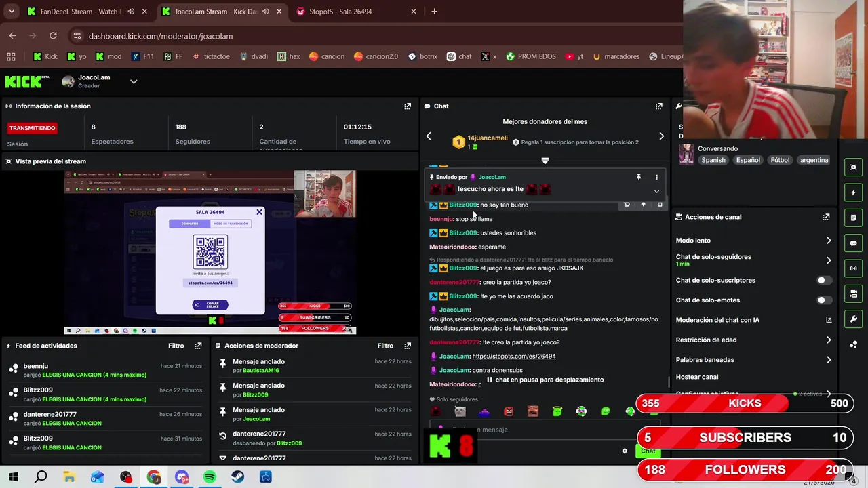The image size is (868, 488).
Task: Click the argentina tag
Action: click(x=814, y=160)
